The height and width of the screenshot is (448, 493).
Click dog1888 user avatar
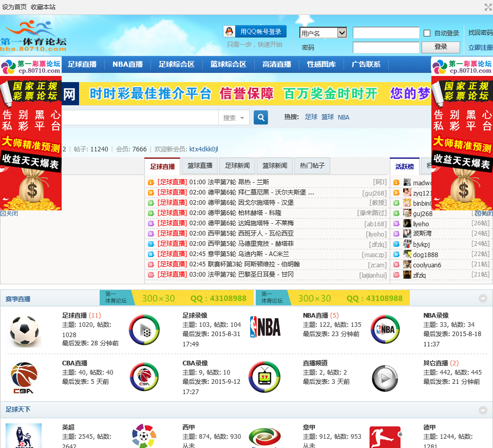407,255
